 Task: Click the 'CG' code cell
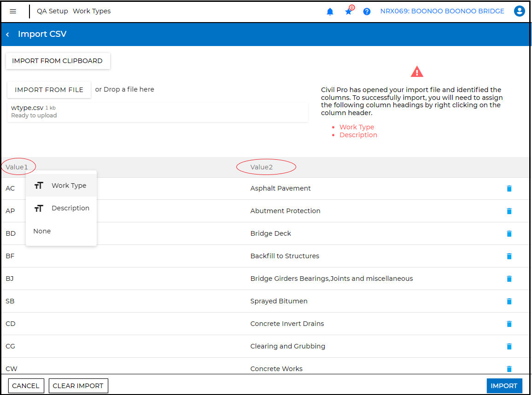coord(11,346)
